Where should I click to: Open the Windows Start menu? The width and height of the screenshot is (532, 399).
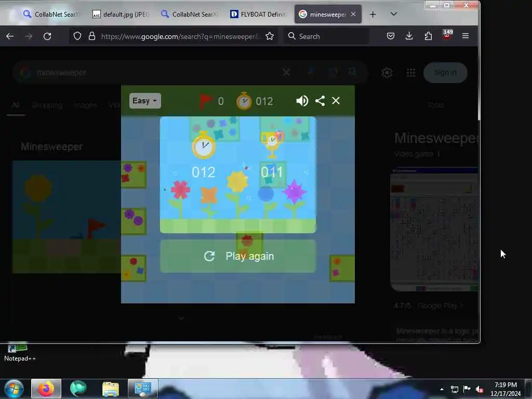(x=14, y=389)
